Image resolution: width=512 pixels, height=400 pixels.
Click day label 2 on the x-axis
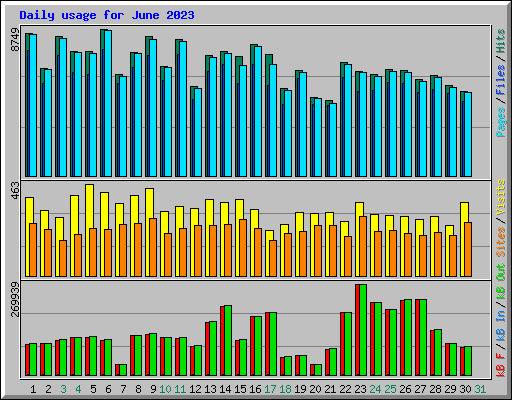point(48,389)
